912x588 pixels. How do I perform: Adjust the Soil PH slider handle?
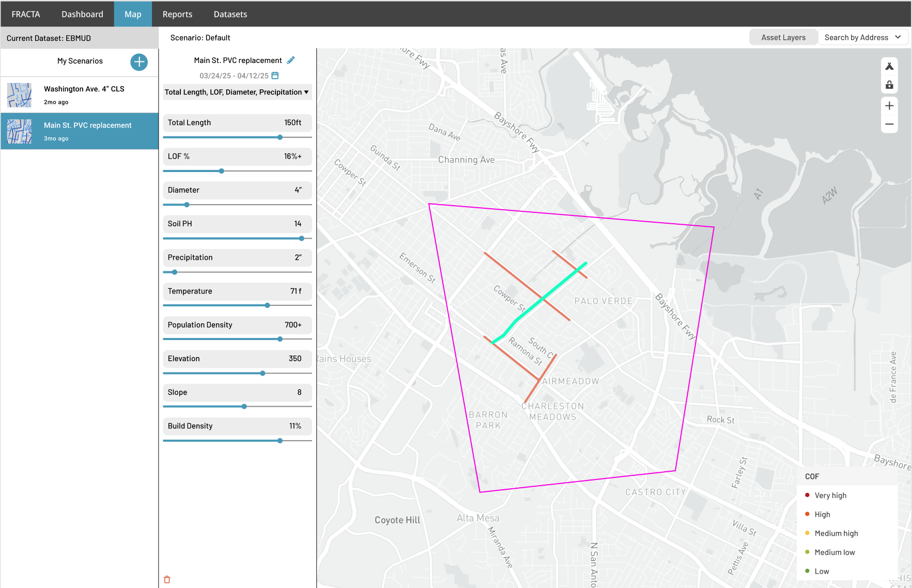coord(302,238)
